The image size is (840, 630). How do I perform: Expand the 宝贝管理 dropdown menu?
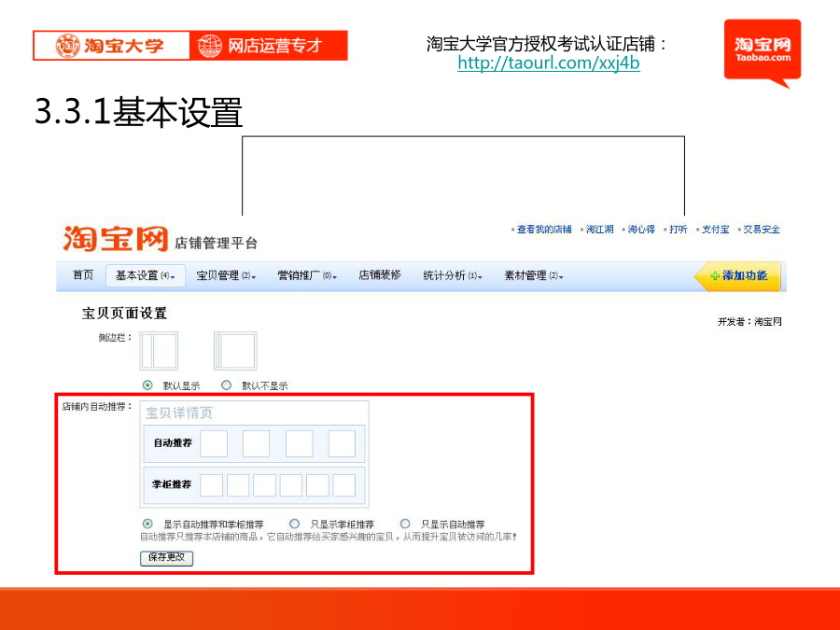coord(226,275)
